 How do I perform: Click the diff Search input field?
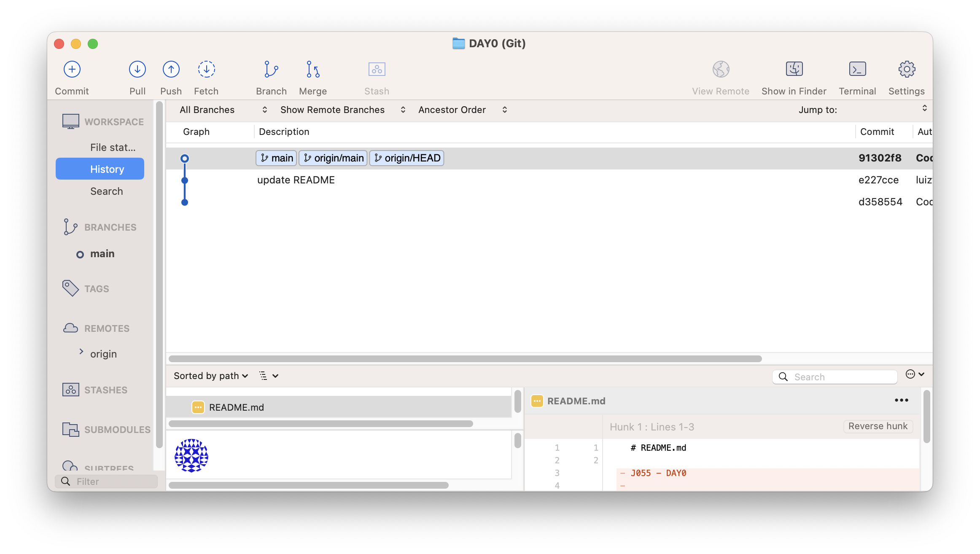pos(841,377)
